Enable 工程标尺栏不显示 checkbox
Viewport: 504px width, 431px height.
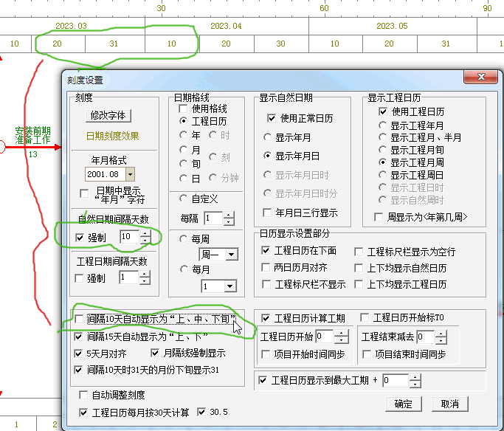(266, 284)
